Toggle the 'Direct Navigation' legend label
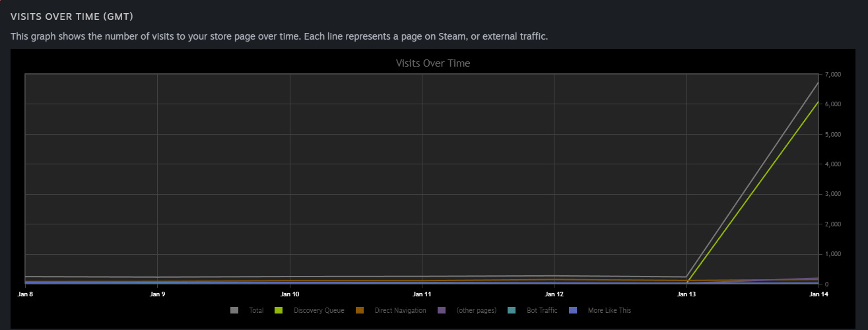 [x=400, y=310]
